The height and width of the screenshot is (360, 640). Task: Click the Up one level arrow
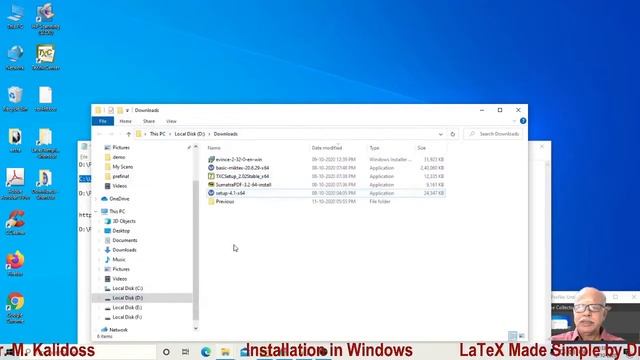pyautogui.click(x=129, y=134)
